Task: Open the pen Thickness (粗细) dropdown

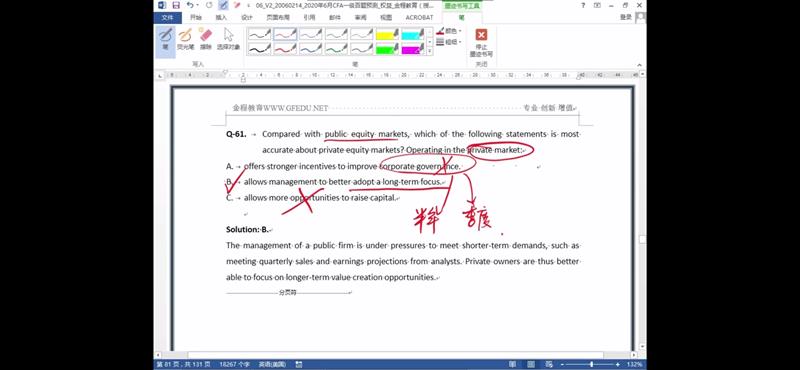Action: [449, 42]
